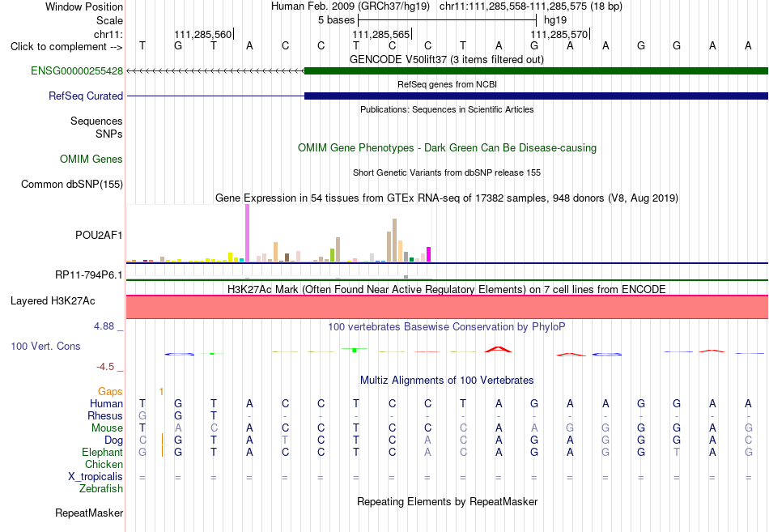Click the 5 bases scale bar
This screenshot has height=532, width=769.
pos(448,20)
